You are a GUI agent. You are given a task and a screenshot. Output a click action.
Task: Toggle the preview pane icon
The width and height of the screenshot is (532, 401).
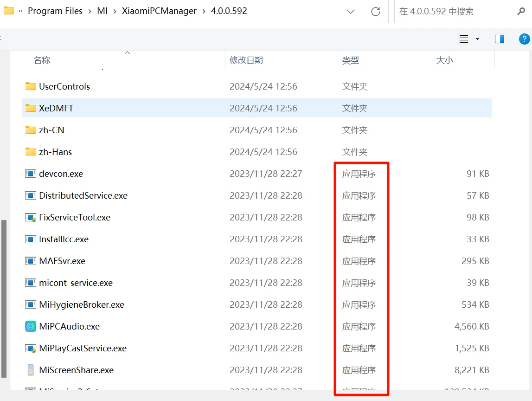[x=500, y=39]
